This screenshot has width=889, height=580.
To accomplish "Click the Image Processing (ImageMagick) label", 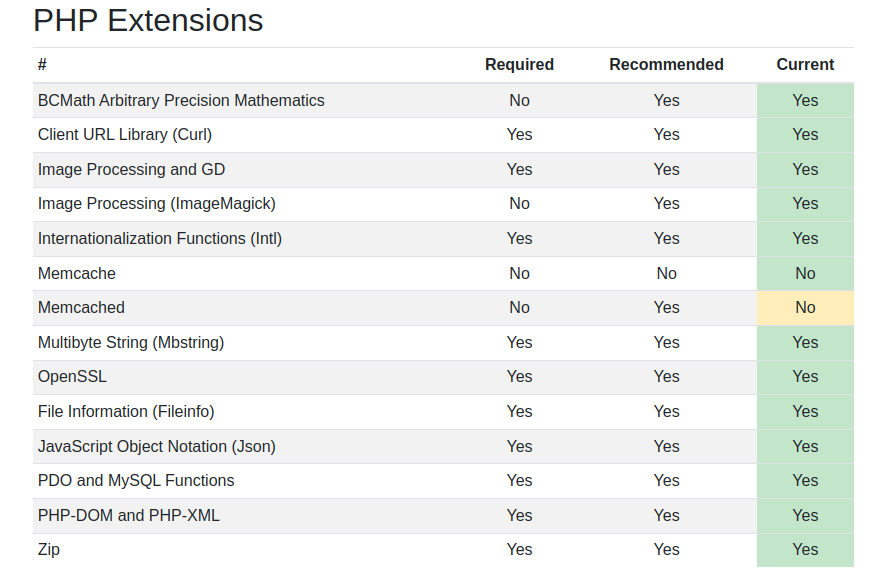I will point(156,204).
